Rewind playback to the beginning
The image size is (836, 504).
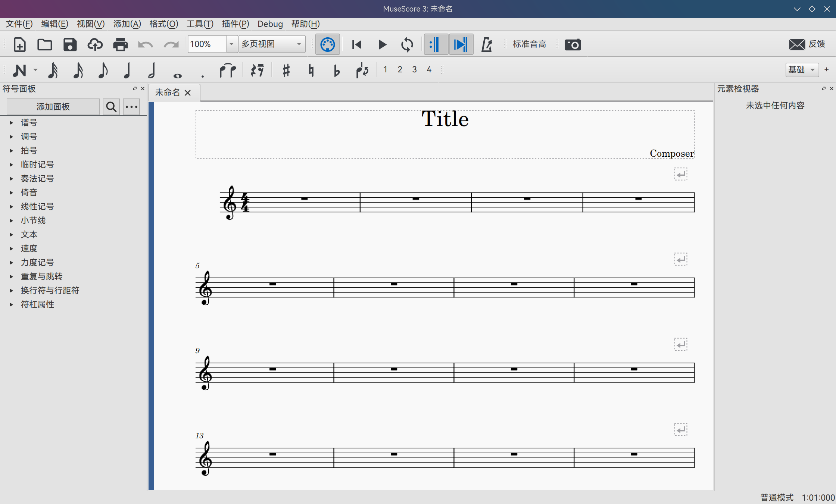tap(356, 44)
